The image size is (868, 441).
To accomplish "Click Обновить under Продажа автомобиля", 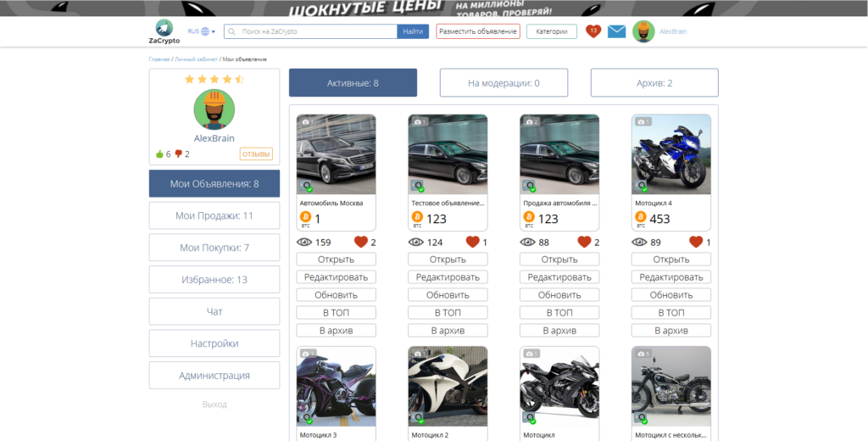I will click(x=559, y=295).
